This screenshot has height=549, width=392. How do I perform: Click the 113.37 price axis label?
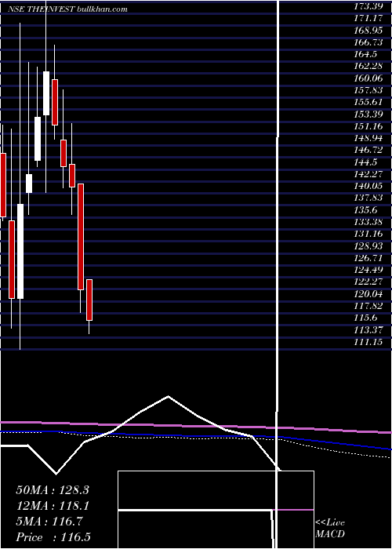click(x=368, y=330)
